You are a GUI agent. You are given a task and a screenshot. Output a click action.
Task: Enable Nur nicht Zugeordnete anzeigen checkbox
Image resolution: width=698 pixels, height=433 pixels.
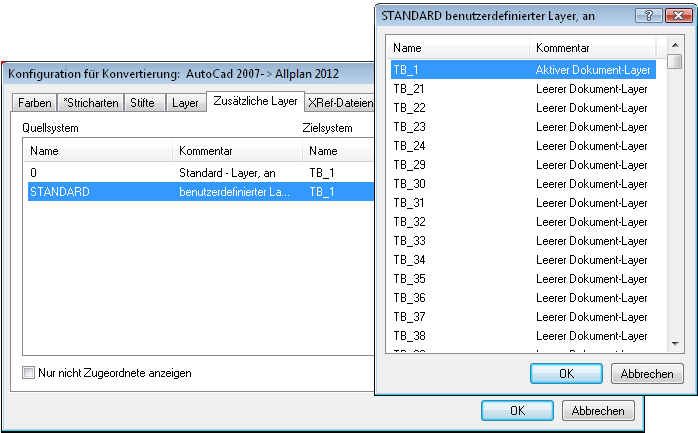pyautogui.click(x=28, y=372)
